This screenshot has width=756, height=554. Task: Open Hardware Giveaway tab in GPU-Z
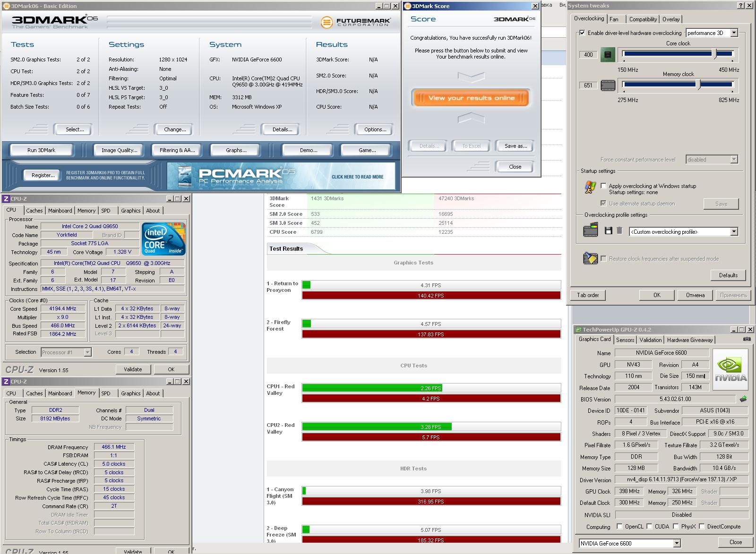click(690, 340)
